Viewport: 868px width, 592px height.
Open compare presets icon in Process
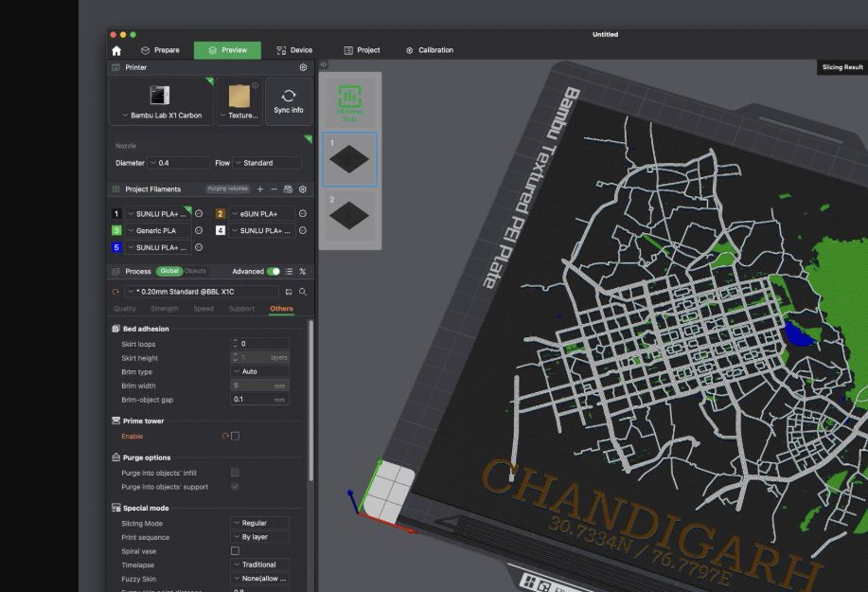[x=302, y=271]
